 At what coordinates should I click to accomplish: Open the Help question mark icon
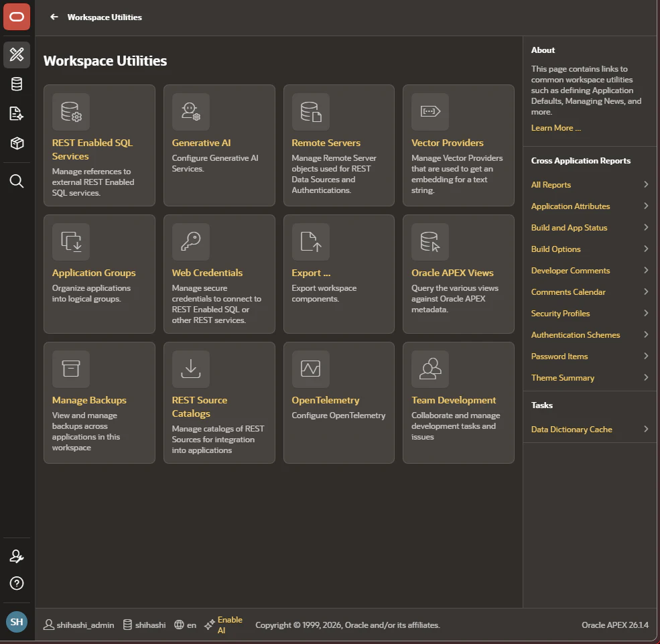[x=17, y=584]
